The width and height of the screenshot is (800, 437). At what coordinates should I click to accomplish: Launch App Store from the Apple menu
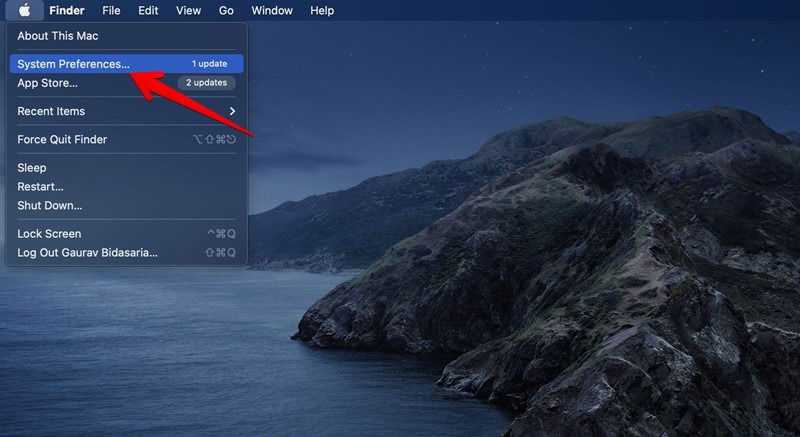click(47, 83)
